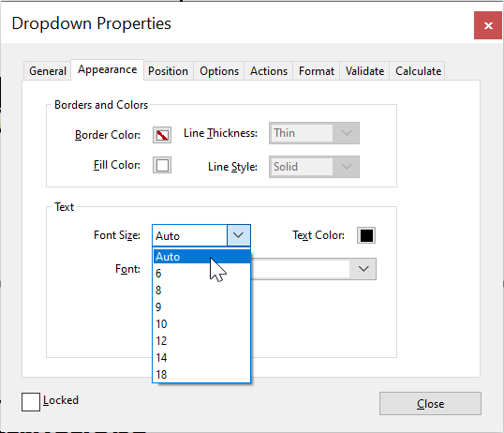Open the Border Color picker
504x433 pixels.
pyautogui.click(x=162, y=135)
